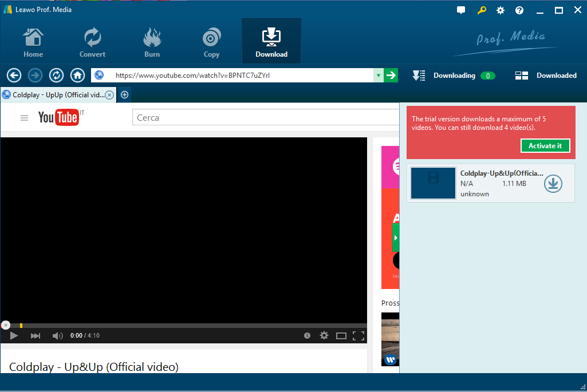Select the Download module tab

(271, 41)
